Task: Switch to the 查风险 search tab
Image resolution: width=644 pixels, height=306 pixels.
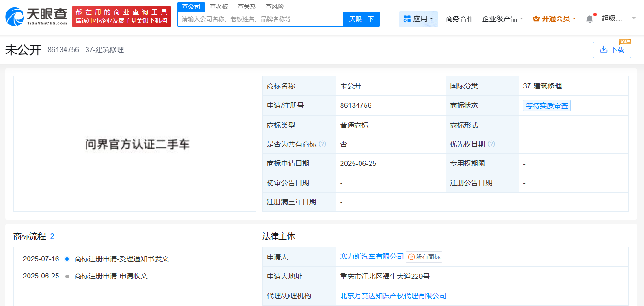Action: point(275,6)
